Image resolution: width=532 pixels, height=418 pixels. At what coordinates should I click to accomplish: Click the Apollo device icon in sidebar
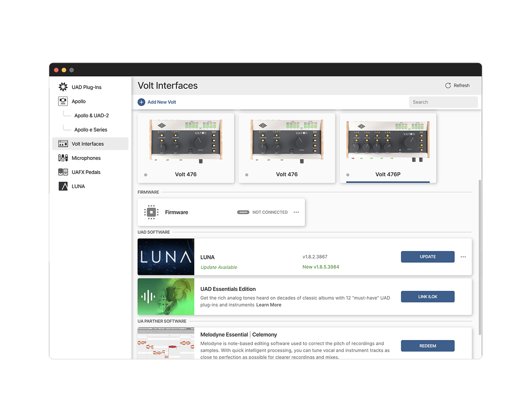(x=63, y=101)
